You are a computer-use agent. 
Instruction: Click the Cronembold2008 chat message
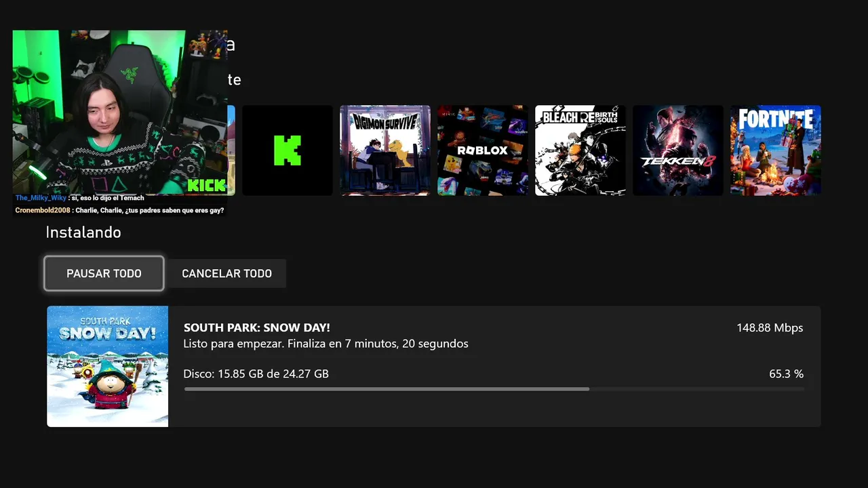pyautogui.click(x=119, y=210)
